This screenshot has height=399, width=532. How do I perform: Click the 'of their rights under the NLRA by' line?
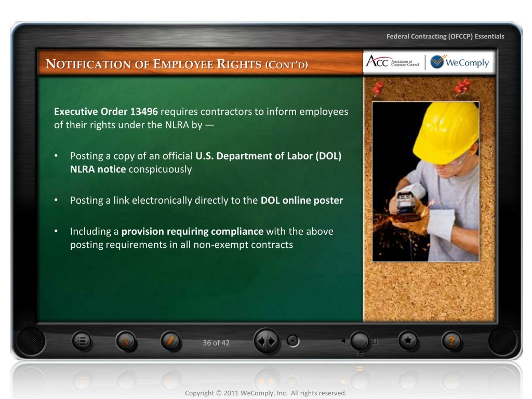coord(128,125)
